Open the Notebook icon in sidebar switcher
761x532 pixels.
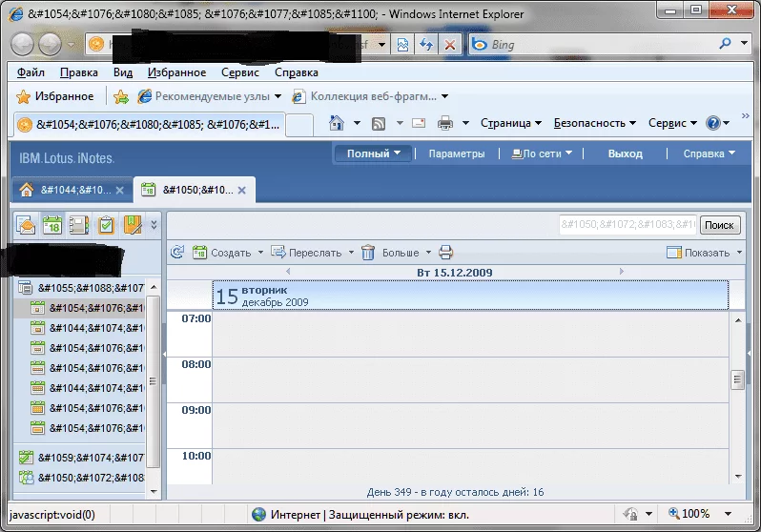132,225
